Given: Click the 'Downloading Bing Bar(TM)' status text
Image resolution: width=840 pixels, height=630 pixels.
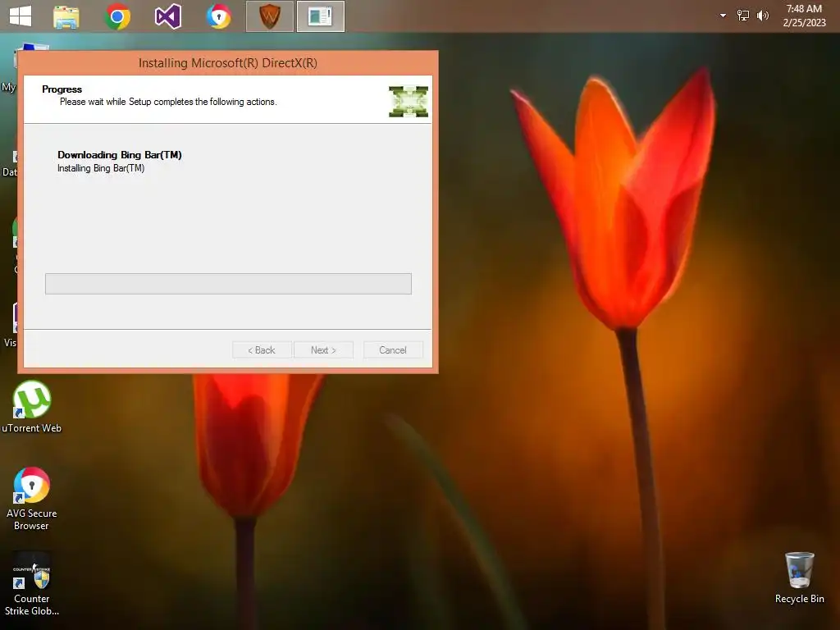Looking at the screenshot, I should pyautogui.click(x=120, y=155).
